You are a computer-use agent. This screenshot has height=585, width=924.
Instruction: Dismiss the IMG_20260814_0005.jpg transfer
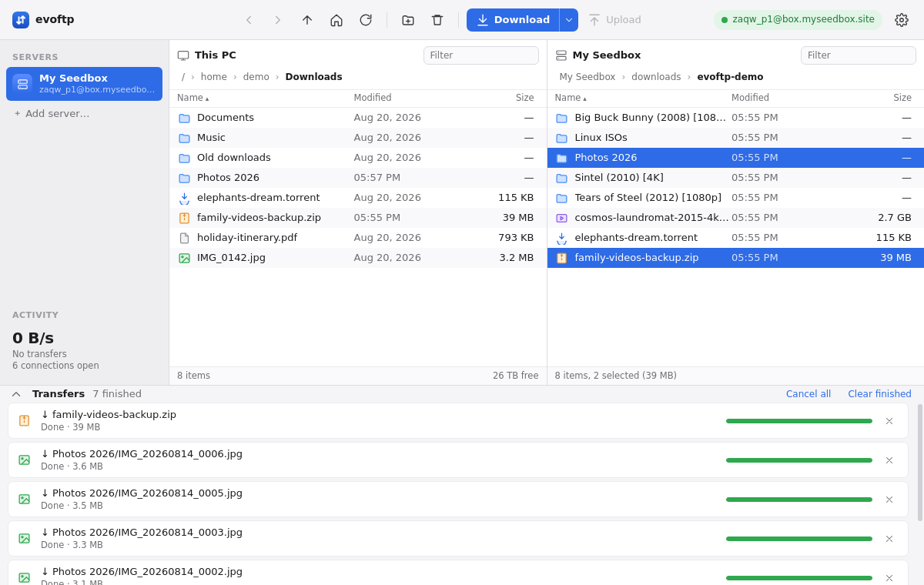point(889,500)
